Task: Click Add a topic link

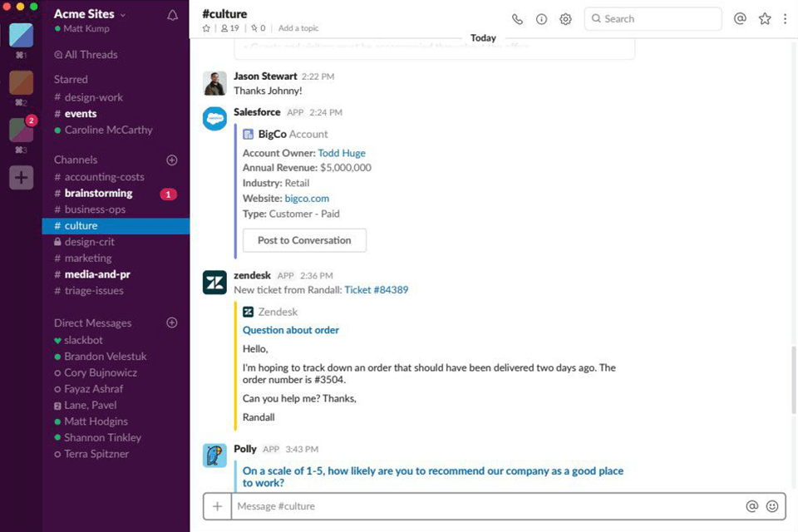Action: pos(298,28)
